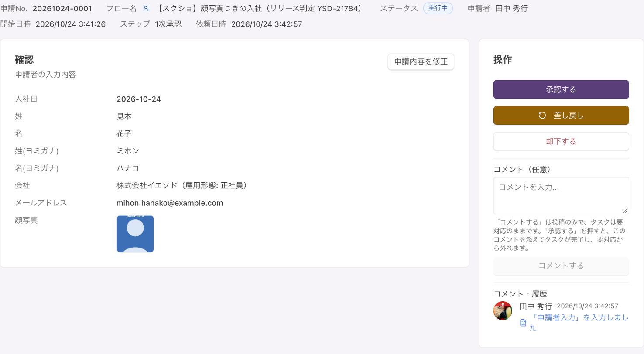
Task: Click 田中 秀行's avatar in comment history
Action: (503, 310)
